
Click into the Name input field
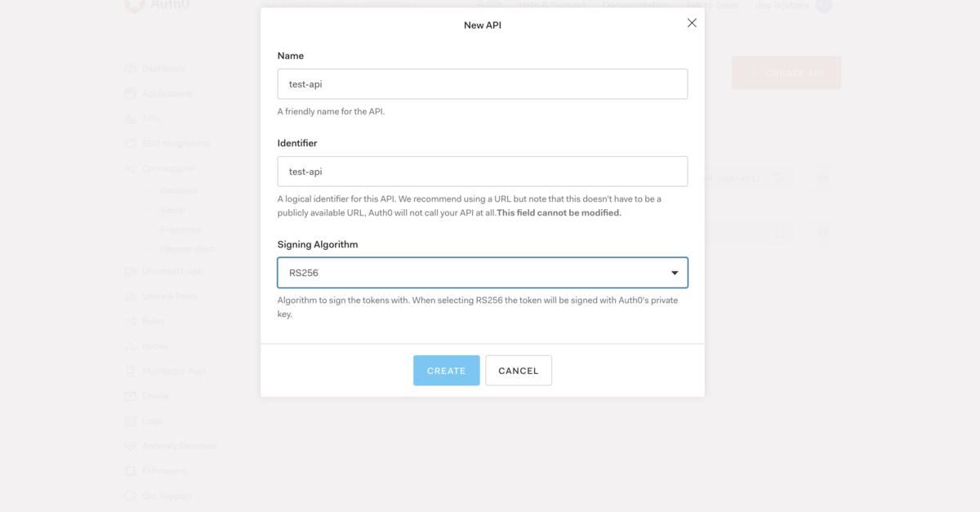(482, 84)
